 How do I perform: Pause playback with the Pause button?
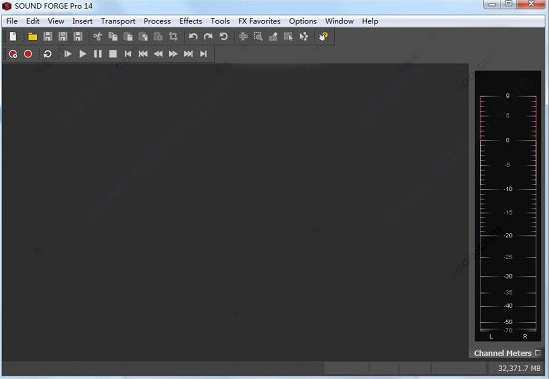click(98, 54)
